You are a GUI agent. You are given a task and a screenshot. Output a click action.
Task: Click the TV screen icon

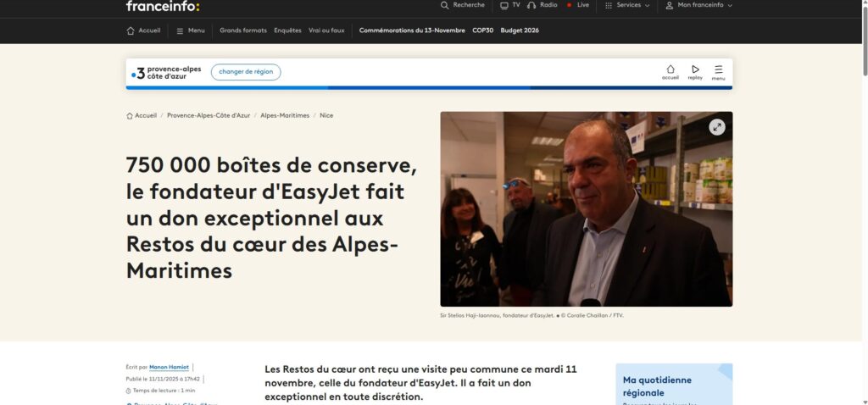point(504,5)
